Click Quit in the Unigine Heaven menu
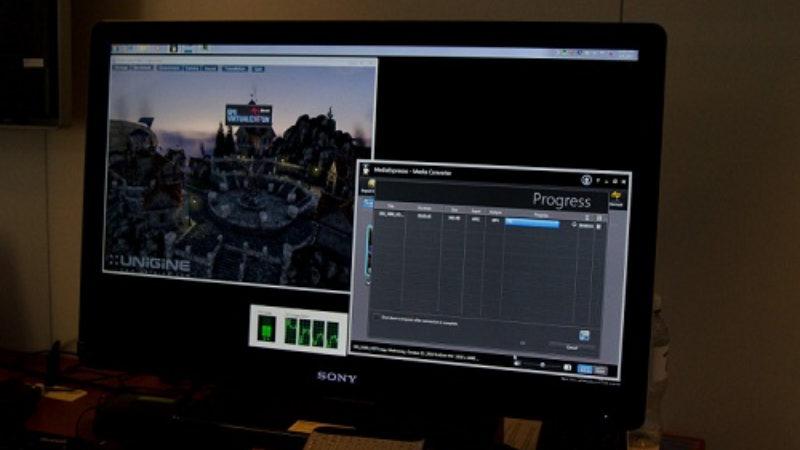This screenshot has height=450, width=800. 258,69
